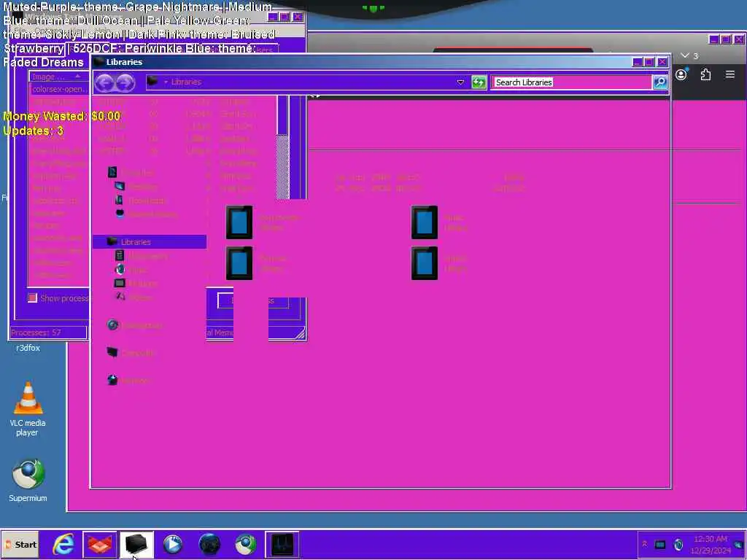
Task: Select highlighted Libraries tree item
Action: [x=150, y=242]
